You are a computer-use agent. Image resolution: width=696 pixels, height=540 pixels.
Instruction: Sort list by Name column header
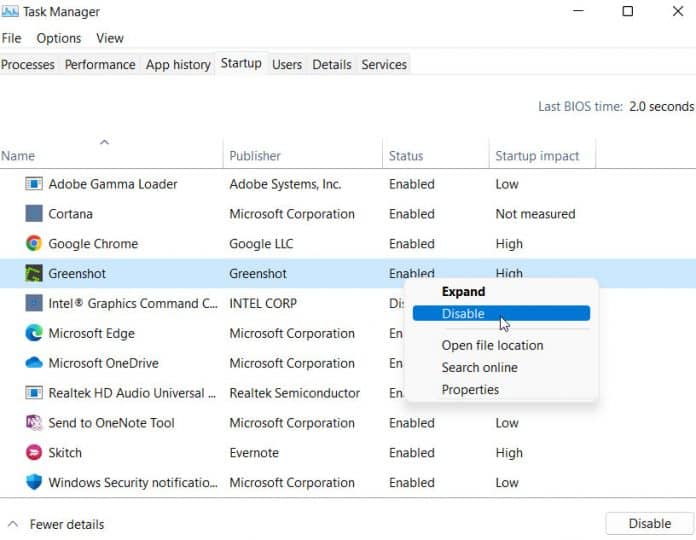coord(18,156)
